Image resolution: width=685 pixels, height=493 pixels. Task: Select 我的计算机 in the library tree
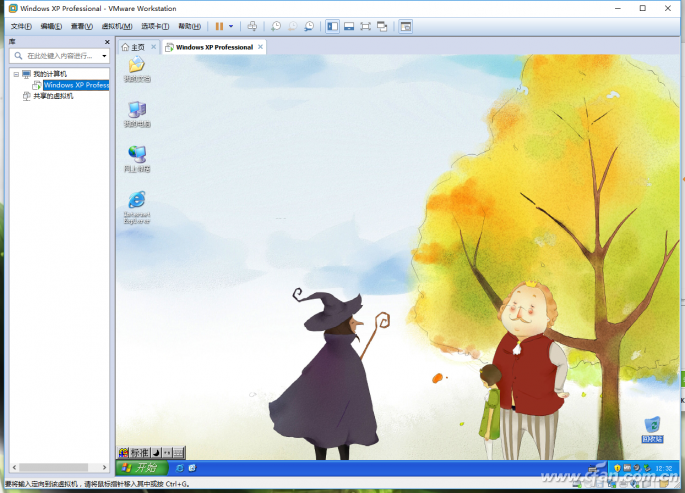click(x=50, y=74)
